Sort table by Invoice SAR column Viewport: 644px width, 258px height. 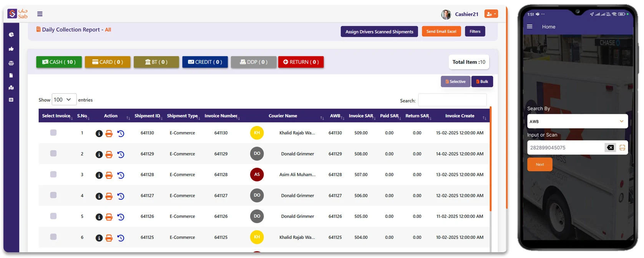tap(361, 116)
